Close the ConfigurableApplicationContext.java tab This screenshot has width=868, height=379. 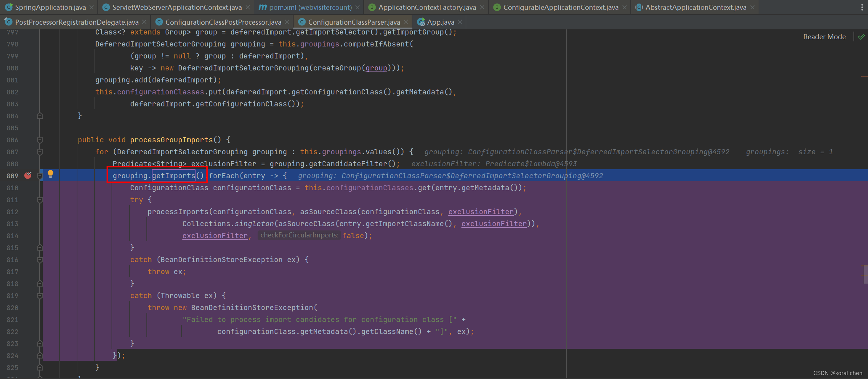click(625, 7)
